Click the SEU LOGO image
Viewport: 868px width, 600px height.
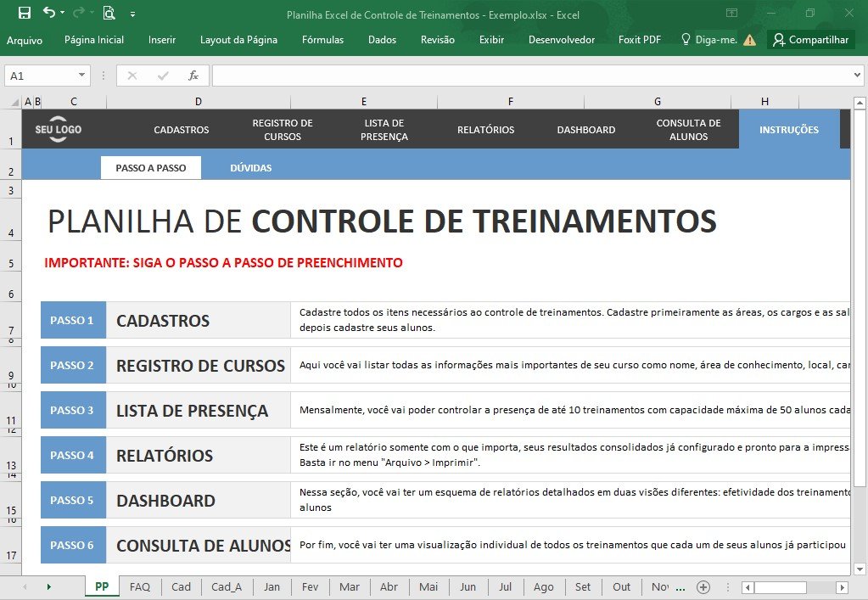click(x=59, y=130)
